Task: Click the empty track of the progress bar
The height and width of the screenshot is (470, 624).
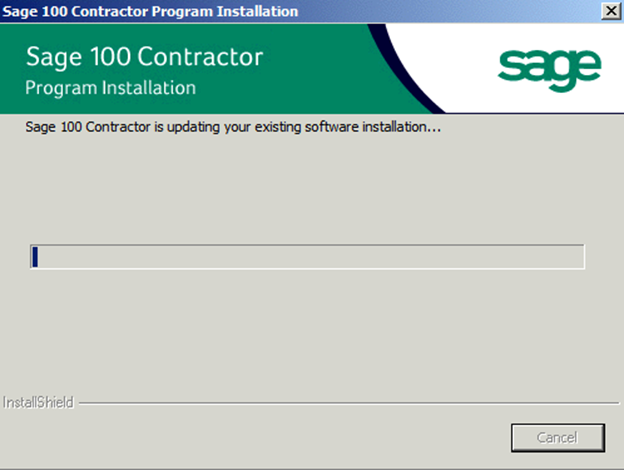Action: (x=311, y=257)
